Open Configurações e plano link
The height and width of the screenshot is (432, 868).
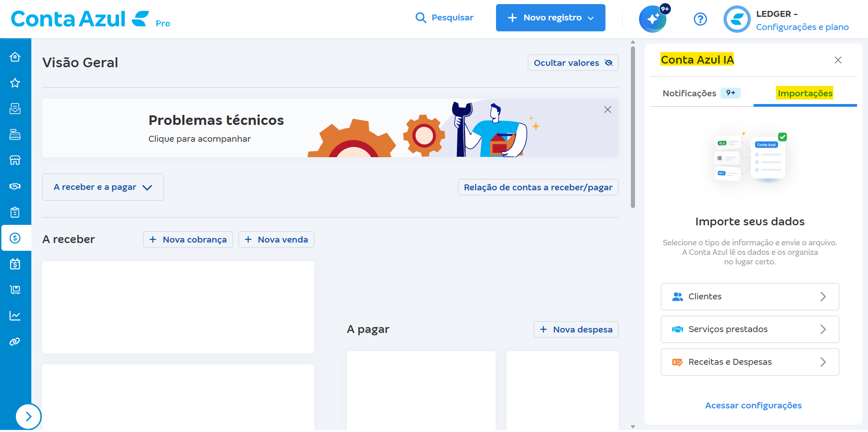tap(802, 27)
